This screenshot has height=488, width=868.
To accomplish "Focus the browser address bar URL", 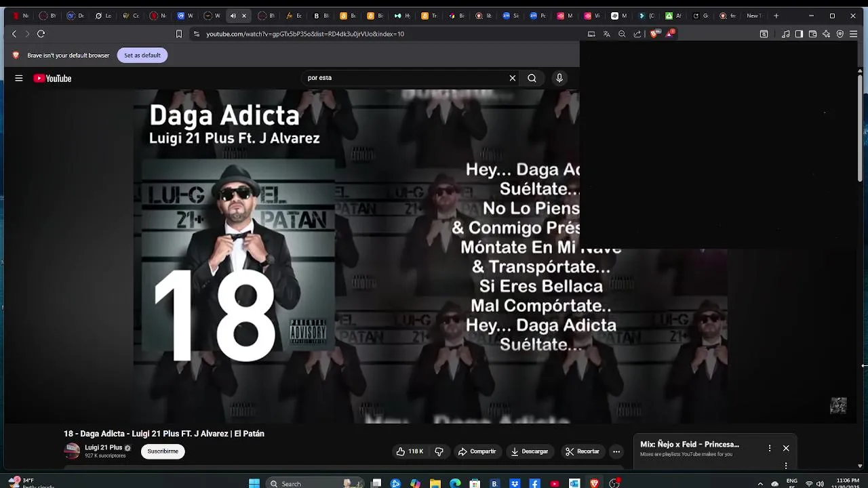I will [305, 34].
